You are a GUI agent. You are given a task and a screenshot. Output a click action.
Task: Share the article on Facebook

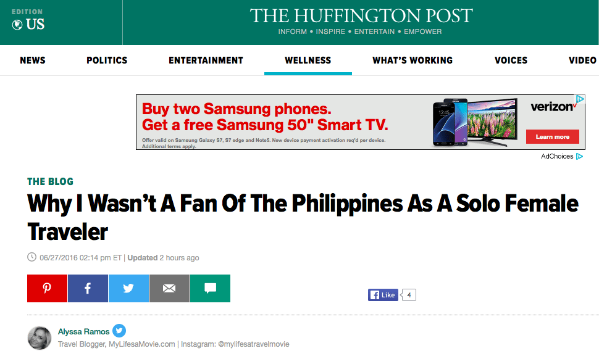88,288
